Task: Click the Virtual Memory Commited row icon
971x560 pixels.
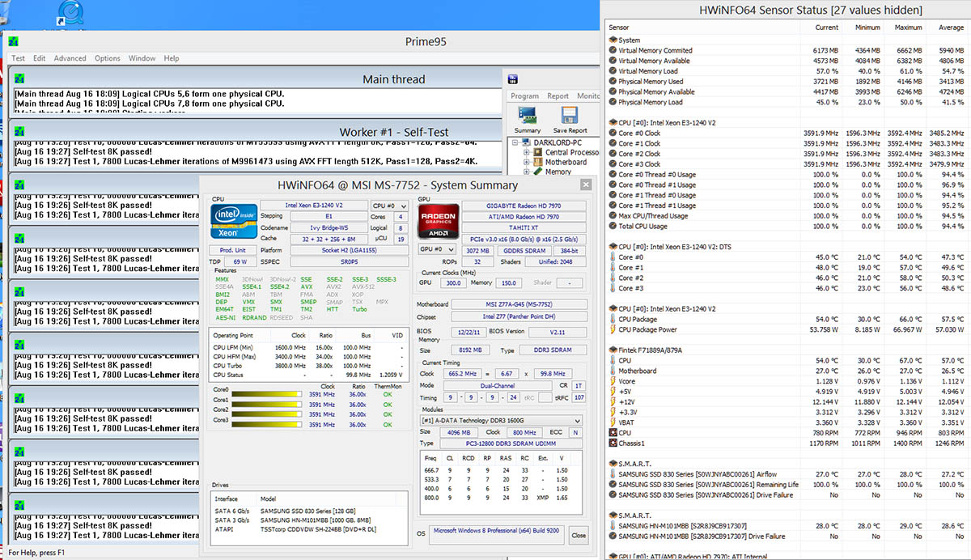Action: (x=613, y=50)
